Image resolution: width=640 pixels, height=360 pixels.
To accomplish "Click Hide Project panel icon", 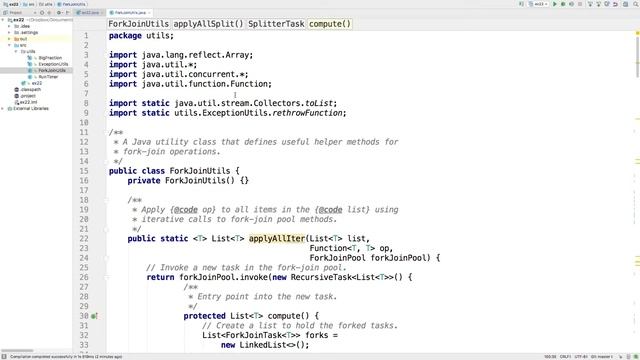I will (x=67, y=13).
